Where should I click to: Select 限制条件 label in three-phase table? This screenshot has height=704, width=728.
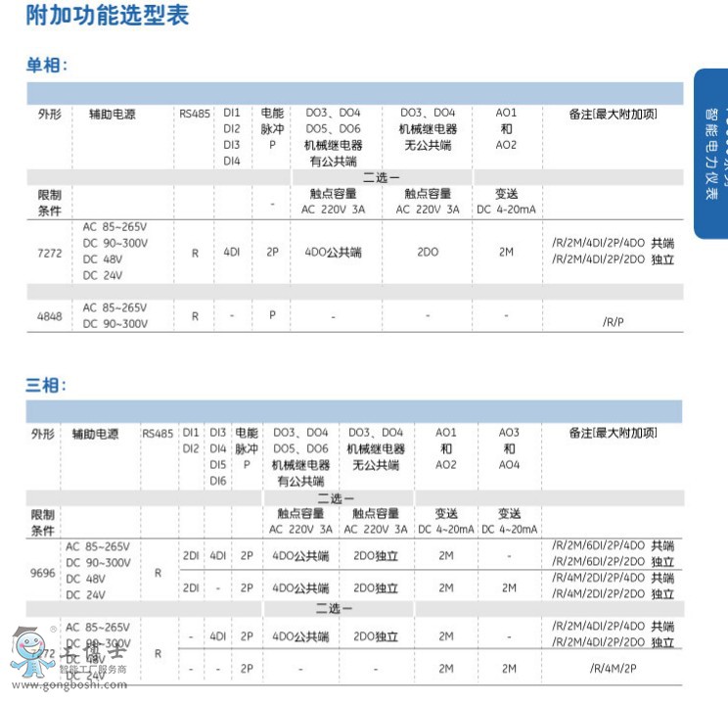[x=43, y=521]
